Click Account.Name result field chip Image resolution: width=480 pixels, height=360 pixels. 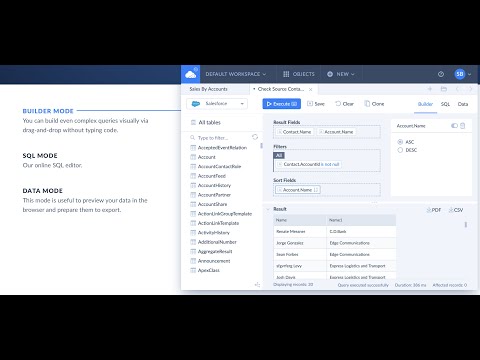(336, 132)
